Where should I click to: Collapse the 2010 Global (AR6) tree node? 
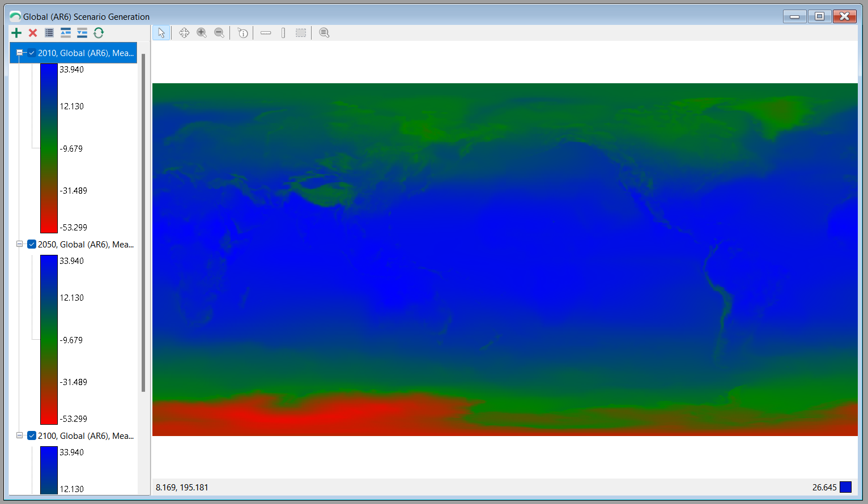19,53
